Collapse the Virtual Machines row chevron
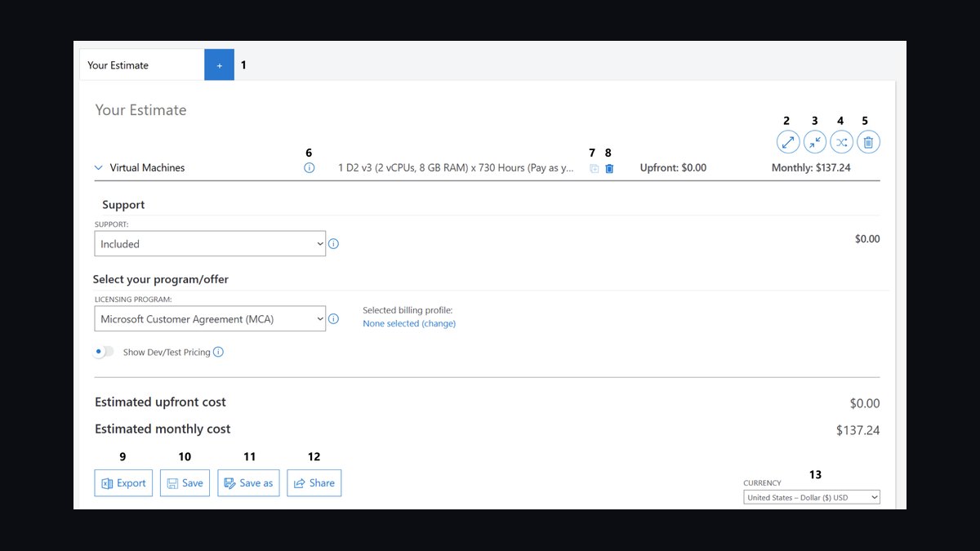 click(x=99, y=167)
